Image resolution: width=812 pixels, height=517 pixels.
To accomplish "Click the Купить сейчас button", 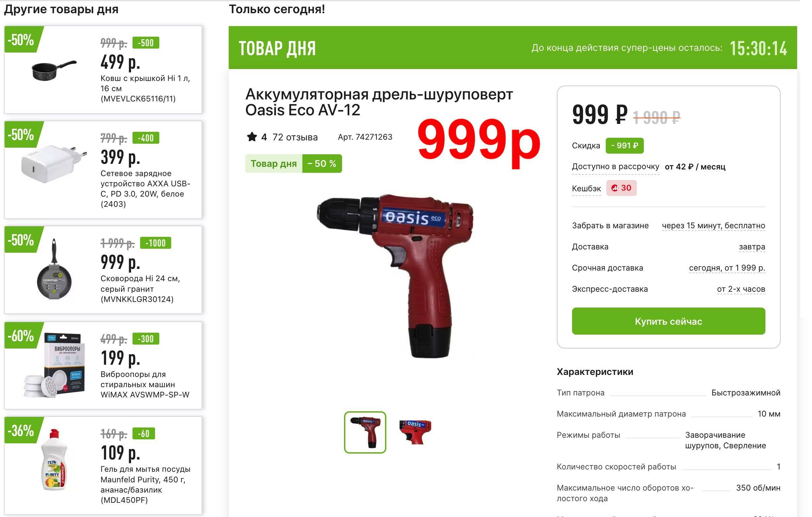I will tap(668, 321).
